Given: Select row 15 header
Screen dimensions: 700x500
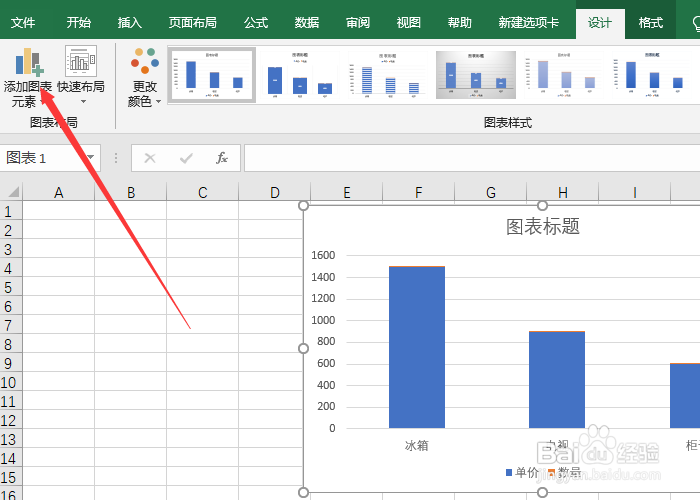Looking at the screenshot, I should pos(11,477).
